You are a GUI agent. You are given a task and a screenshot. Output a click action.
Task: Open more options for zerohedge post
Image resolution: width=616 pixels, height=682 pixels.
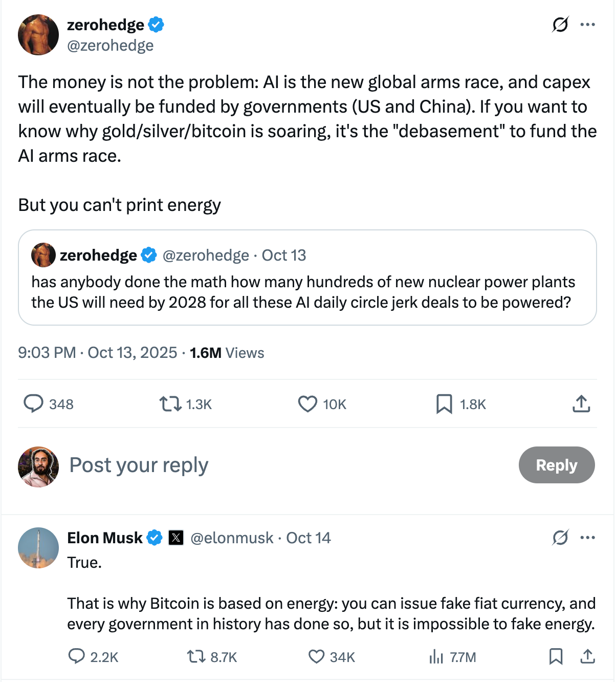click(588, 24)
